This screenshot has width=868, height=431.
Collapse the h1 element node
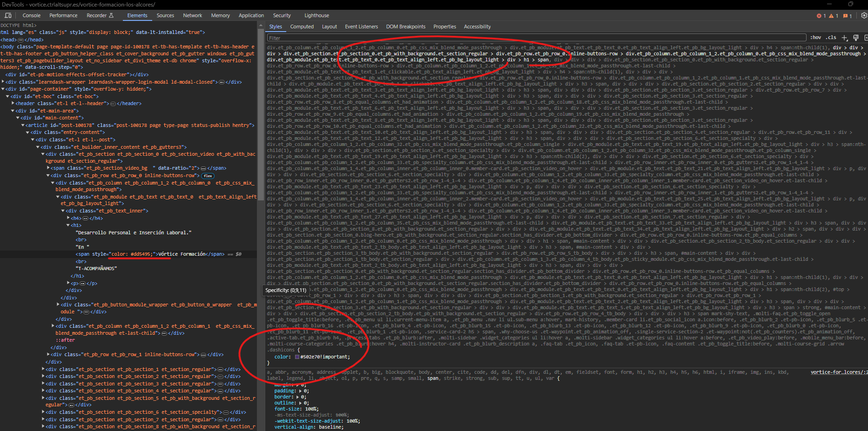coord(68,225)
